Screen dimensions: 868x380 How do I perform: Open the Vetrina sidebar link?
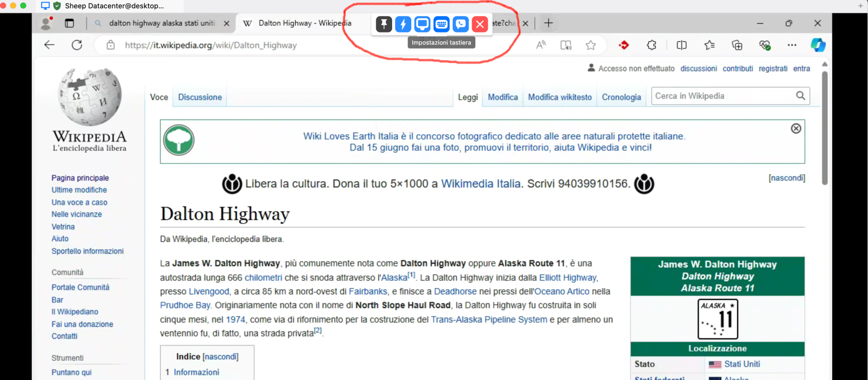tap(63, 226)
